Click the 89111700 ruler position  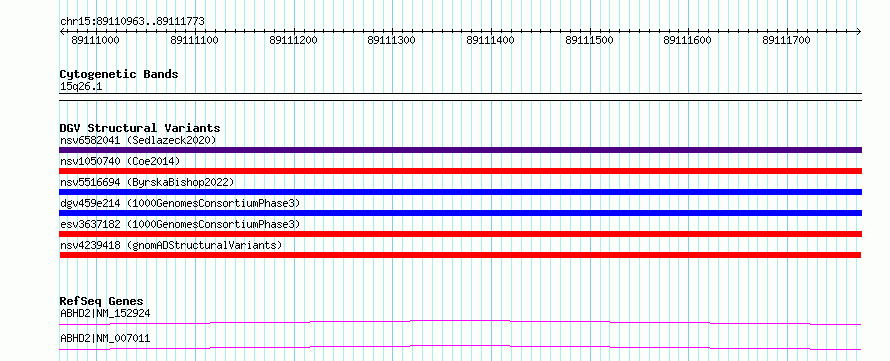click(x=787, y=40)
